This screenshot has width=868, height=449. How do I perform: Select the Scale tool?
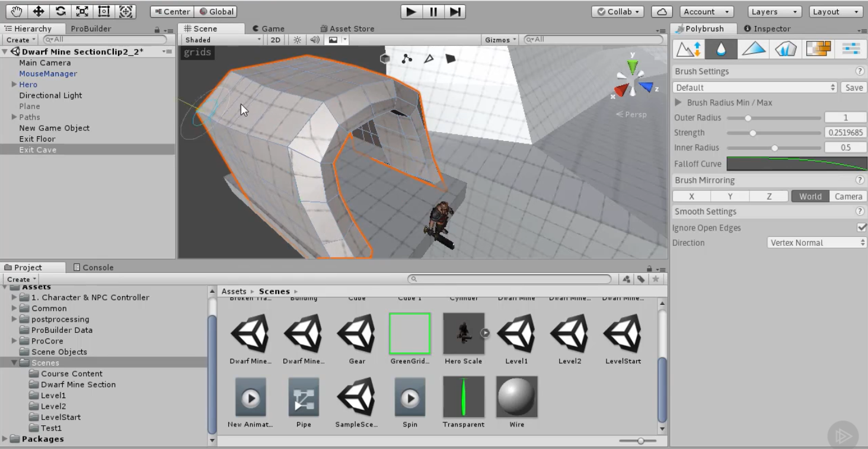coord(82,11)
